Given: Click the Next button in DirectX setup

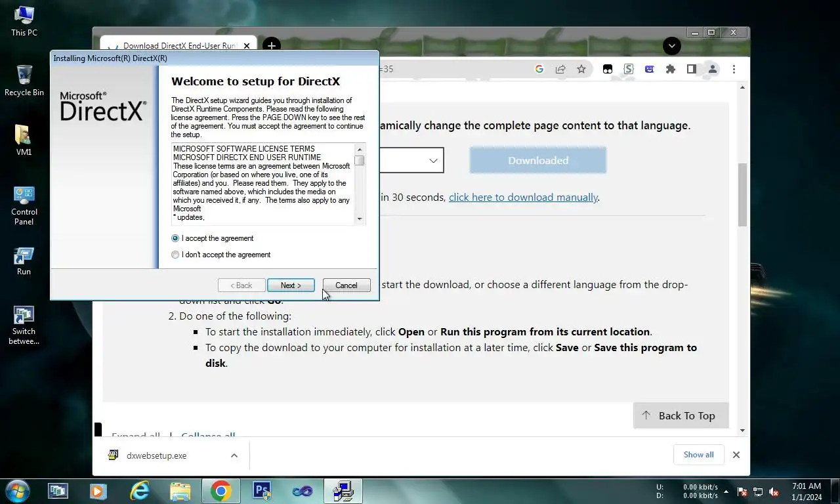Looking at the screenshot, I should [291, 285].
